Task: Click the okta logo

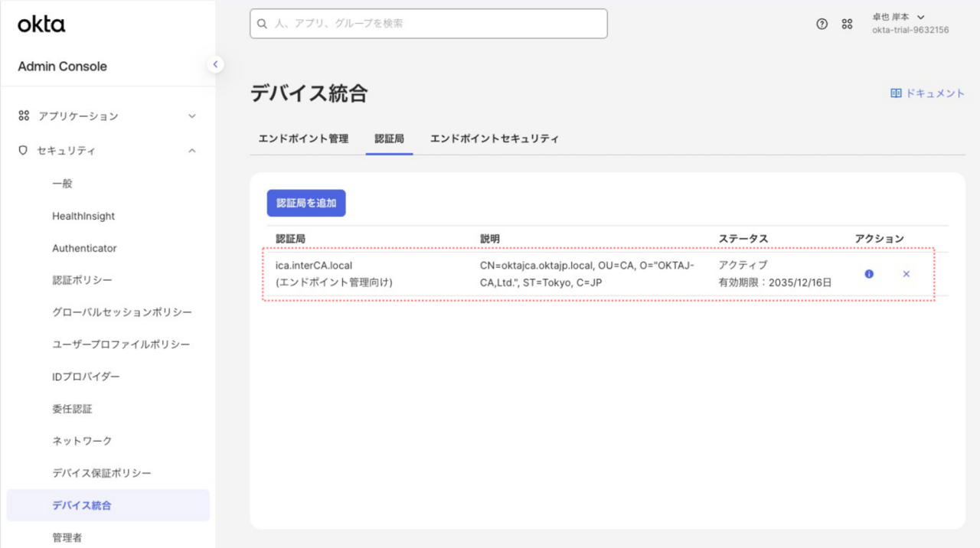Action: click(41, 24)
